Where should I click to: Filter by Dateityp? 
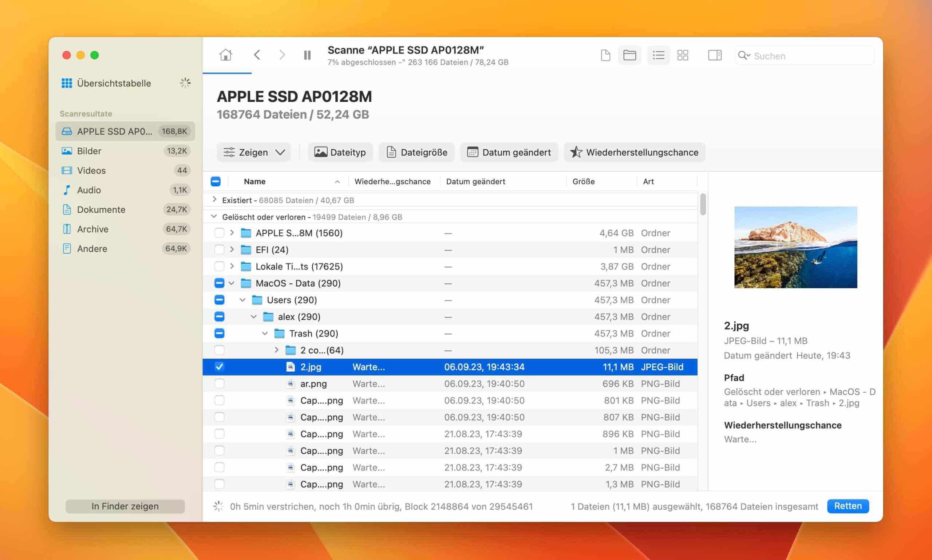click(340, 153)
